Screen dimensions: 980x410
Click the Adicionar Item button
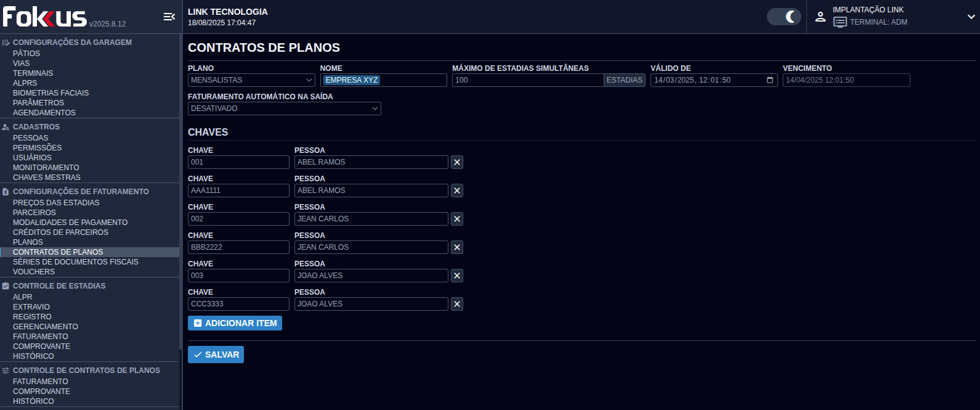[x=235, y=323]
